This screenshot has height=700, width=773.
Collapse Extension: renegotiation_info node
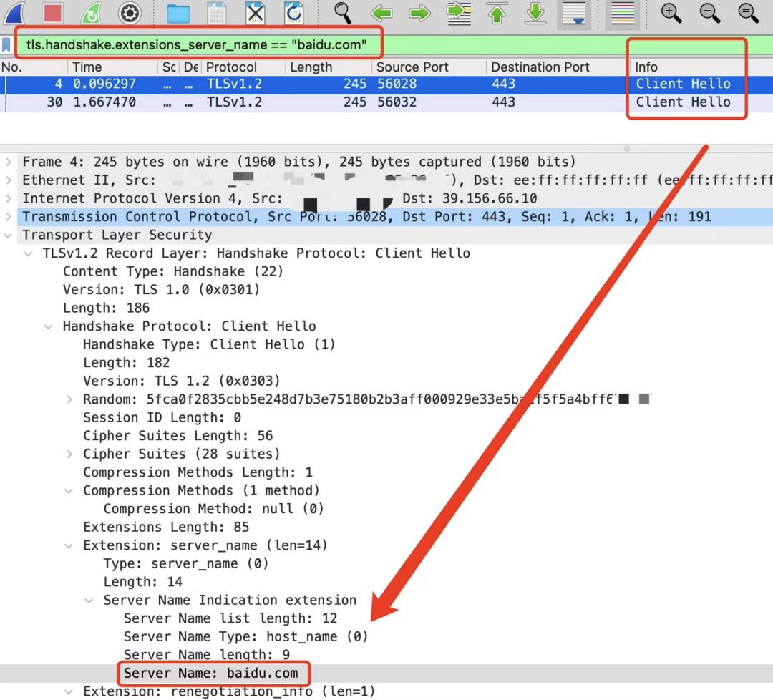69,691
